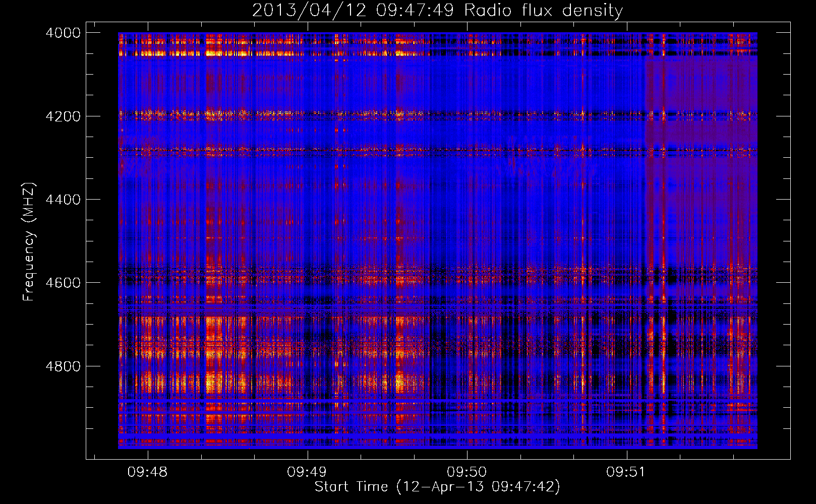The image size is (816, 504).
Task: Select the 4600 frequency axis label
Action: 63,283
